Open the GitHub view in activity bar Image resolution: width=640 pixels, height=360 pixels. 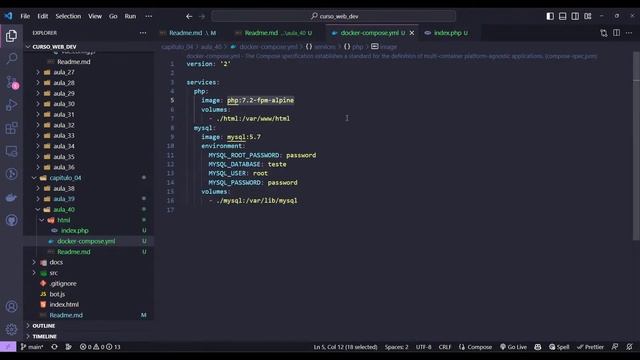tap(11, 220)
